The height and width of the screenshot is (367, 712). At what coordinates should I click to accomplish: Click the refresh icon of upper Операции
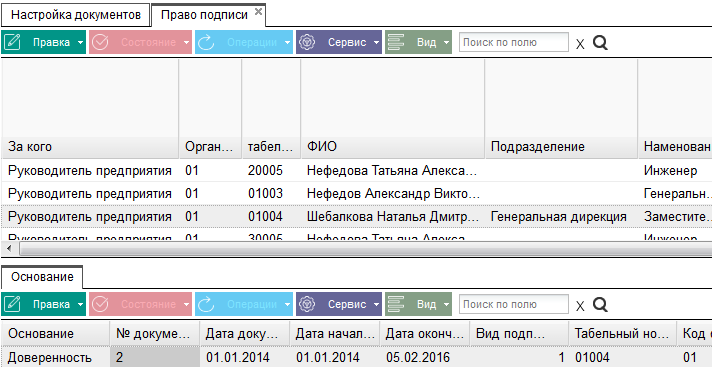tap(206, 42)
